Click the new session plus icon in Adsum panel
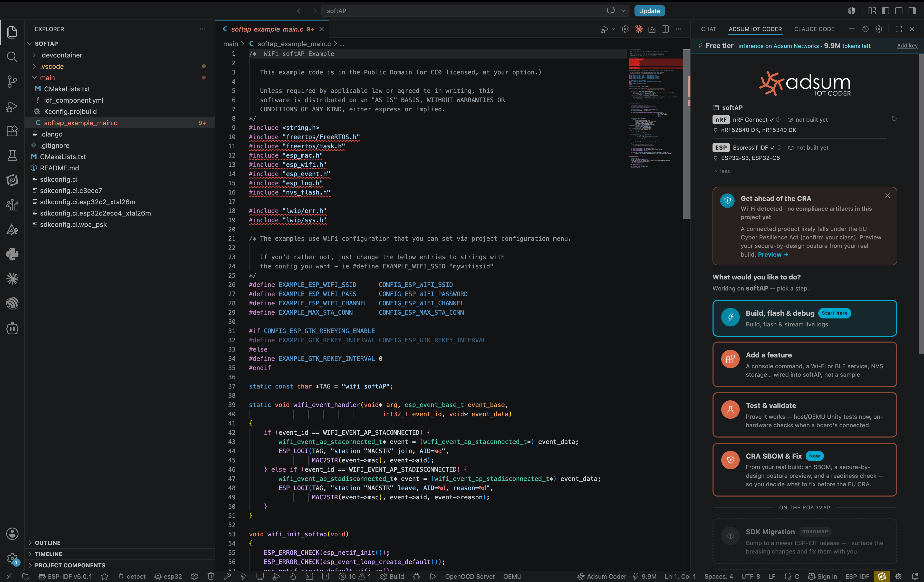Viewport: 924px width, 582px height. pyautogui.click(x=852, y=29)
